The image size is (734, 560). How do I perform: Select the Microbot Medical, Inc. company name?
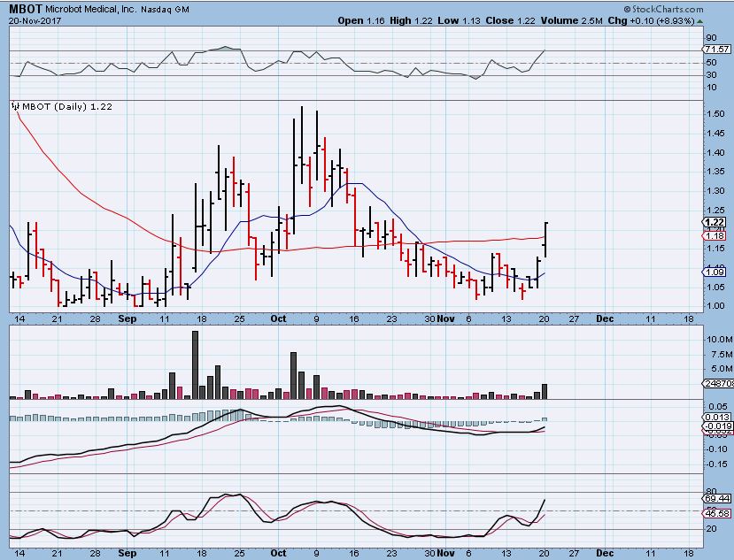pyautogui.click(x=91, y=10)
